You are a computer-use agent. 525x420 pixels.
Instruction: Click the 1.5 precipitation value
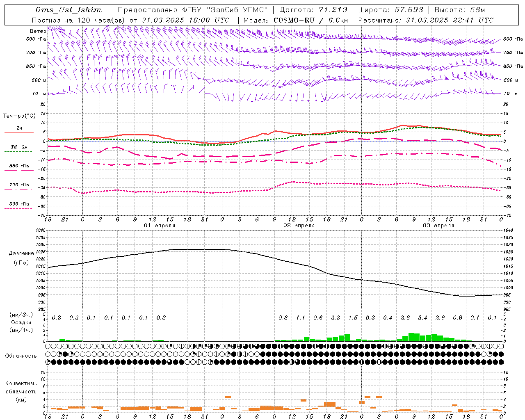[353, 317]
